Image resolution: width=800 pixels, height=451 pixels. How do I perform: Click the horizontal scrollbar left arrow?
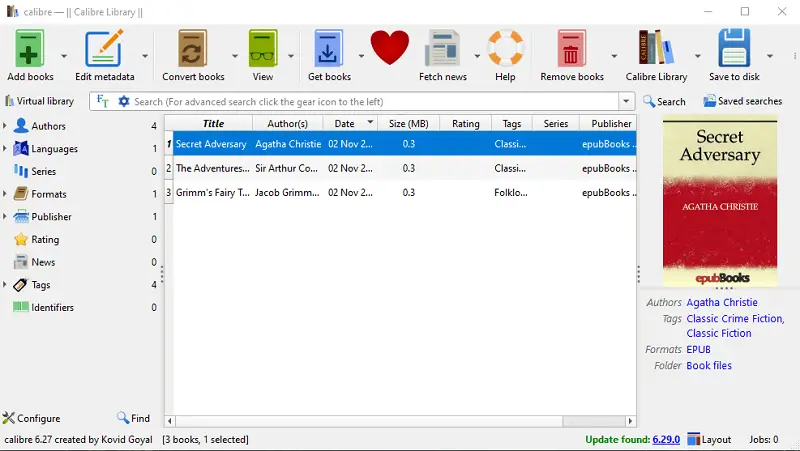pos(169,421)
